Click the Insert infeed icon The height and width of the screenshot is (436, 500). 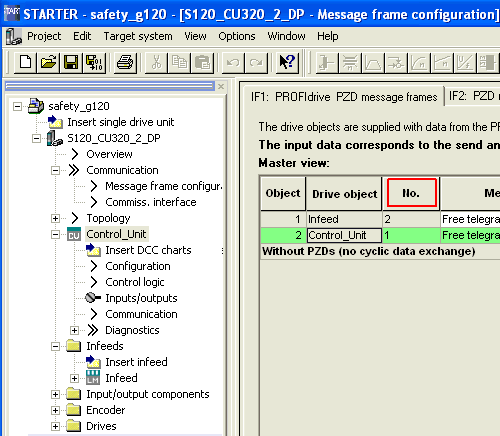(93, 362)
